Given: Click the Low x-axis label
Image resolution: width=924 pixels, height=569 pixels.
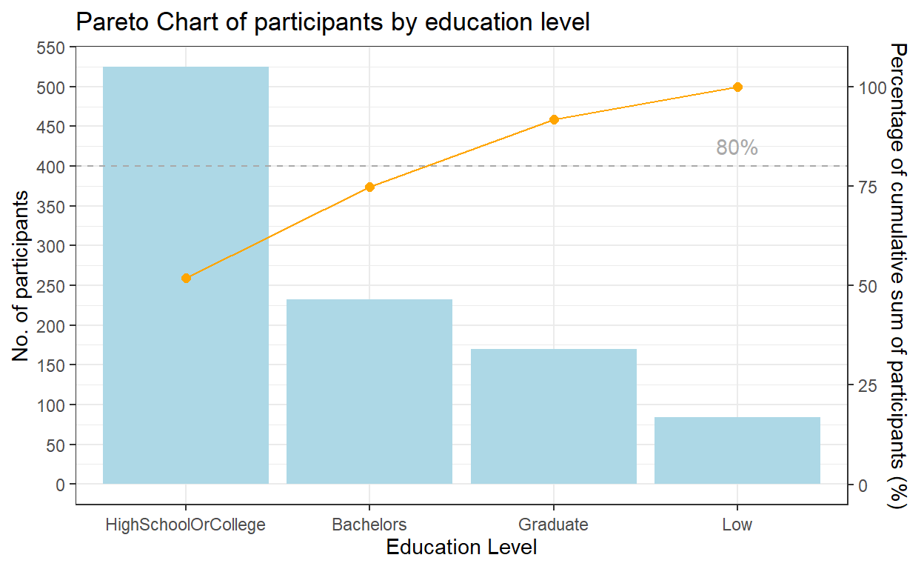Looking at the screenshot, I should click(x=737, y=525).
